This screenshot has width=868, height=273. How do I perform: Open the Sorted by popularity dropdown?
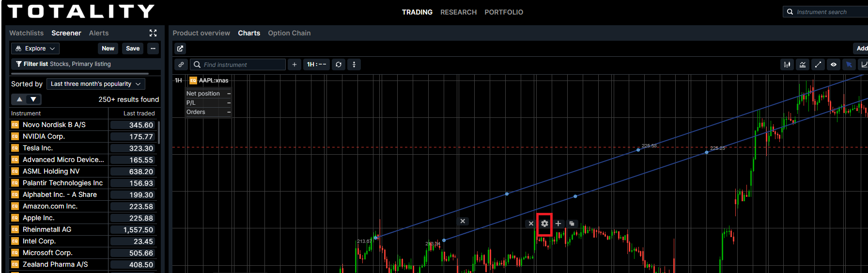coord(96,84)
